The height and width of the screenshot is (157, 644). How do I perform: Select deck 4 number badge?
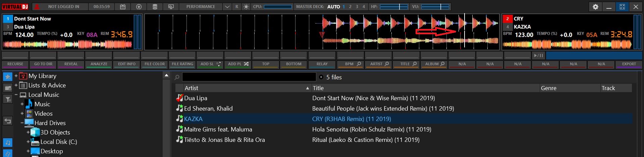tap(507, 27)
